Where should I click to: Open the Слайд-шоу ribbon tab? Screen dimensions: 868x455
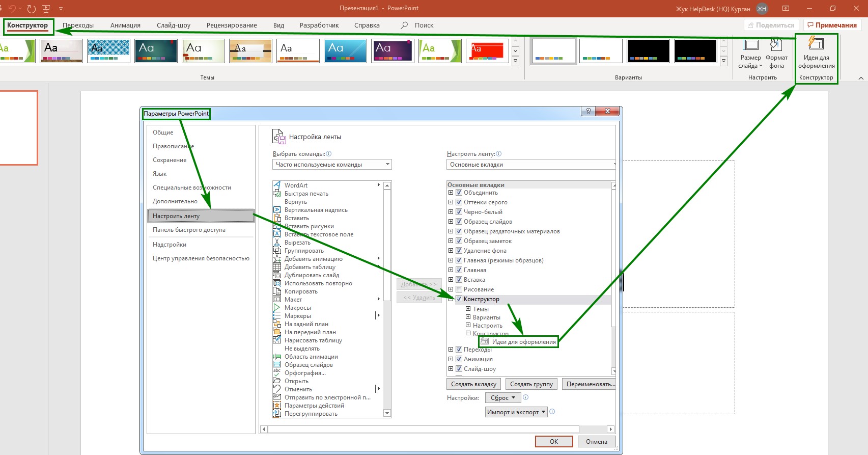click(174, 25)
